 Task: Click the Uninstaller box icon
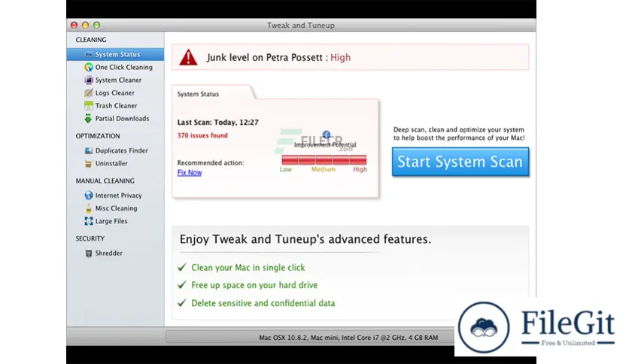(89, 163)
